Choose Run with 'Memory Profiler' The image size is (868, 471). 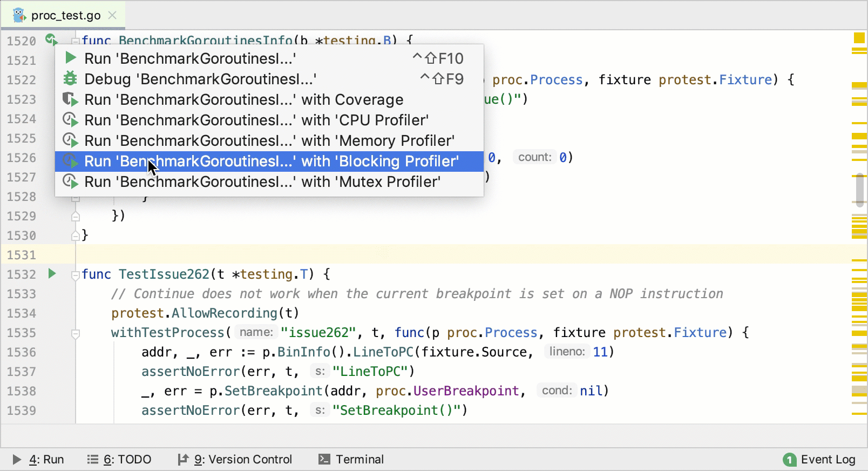tap(269, 140)
